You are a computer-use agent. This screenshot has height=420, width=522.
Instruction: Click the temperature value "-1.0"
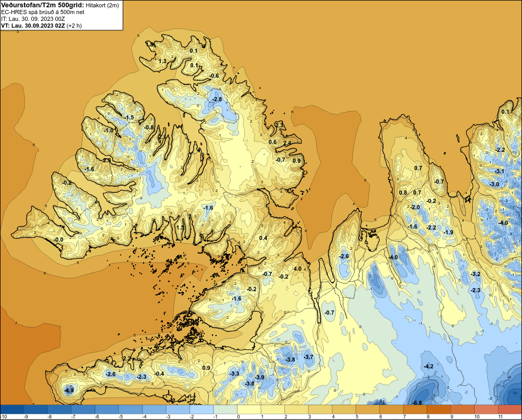point(108,131)
